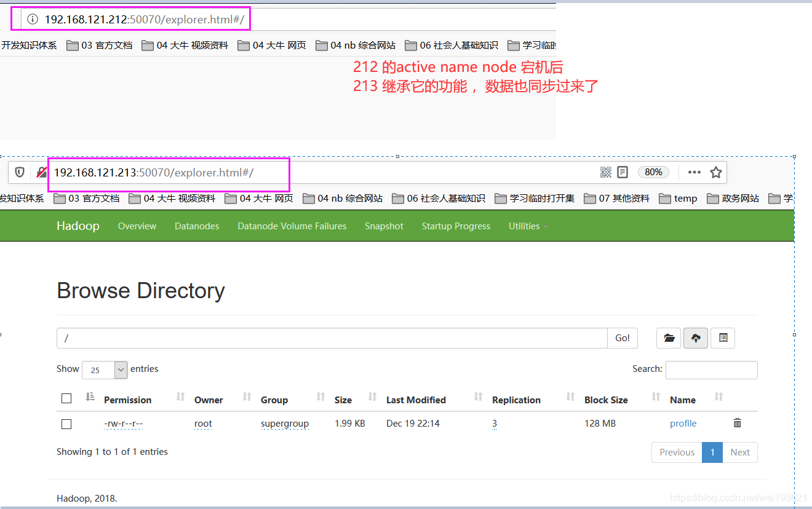Screen dimensions: 812x509
Task: Click the replication value 3
Action: 495,424
